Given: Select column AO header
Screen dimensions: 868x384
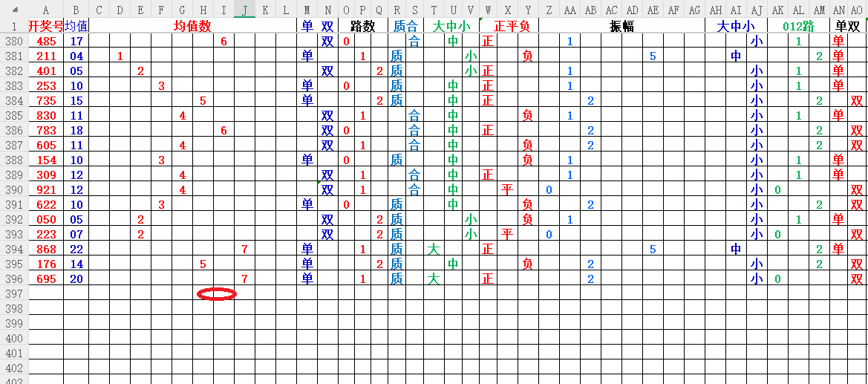Looking at the screenshot, I should (856, 10).
